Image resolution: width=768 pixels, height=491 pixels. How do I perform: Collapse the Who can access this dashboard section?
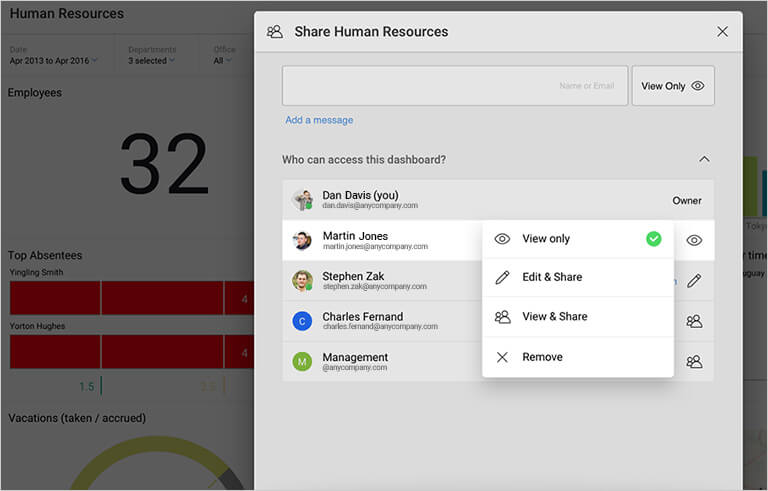coord(704,159)
